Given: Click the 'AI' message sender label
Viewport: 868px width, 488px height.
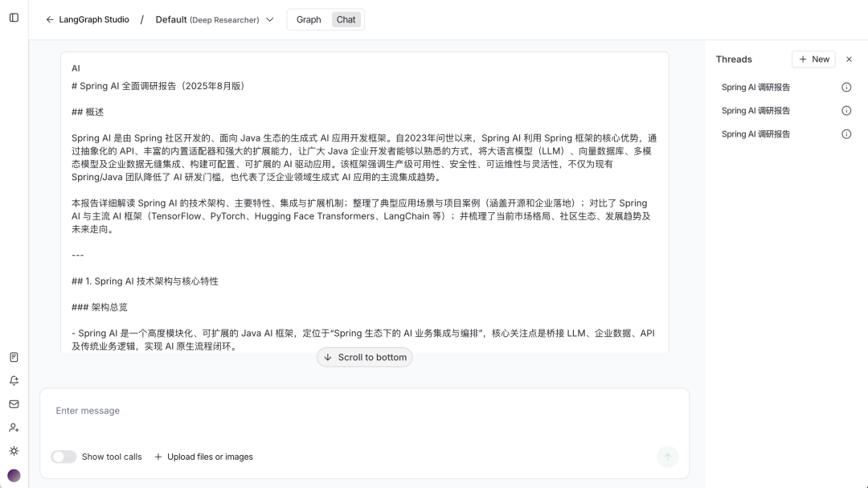Looking at the screenshot, I should click(x=76, y=68).
